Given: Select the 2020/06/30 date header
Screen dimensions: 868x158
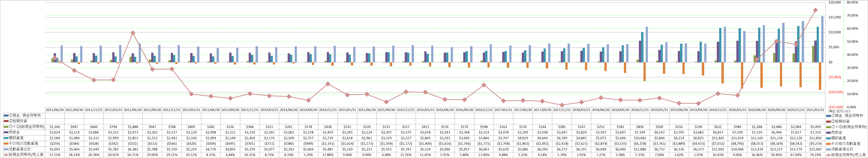Looking at the screenshot, I should pyautogui.click(x=757, y=110).
